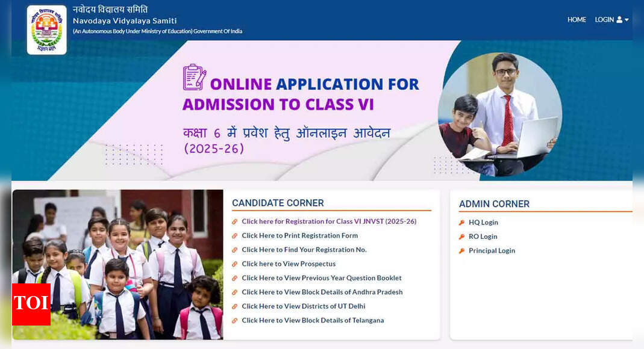Open the LOGIN menu from the header
644x349 pixels.
(604, 19)
